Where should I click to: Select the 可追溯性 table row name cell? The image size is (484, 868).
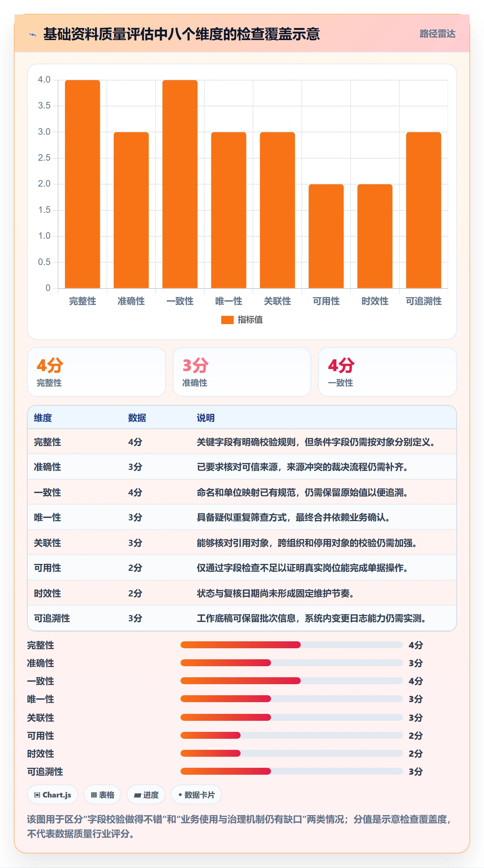52,619
